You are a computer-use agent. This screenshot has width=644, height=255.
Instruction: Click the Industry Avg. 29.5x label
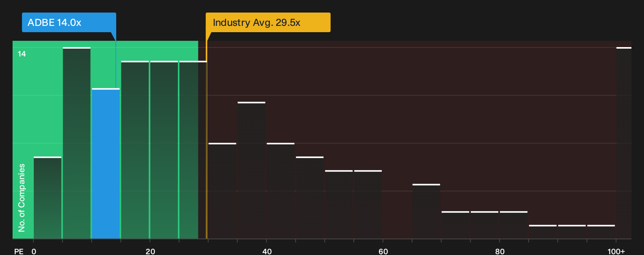268,22
